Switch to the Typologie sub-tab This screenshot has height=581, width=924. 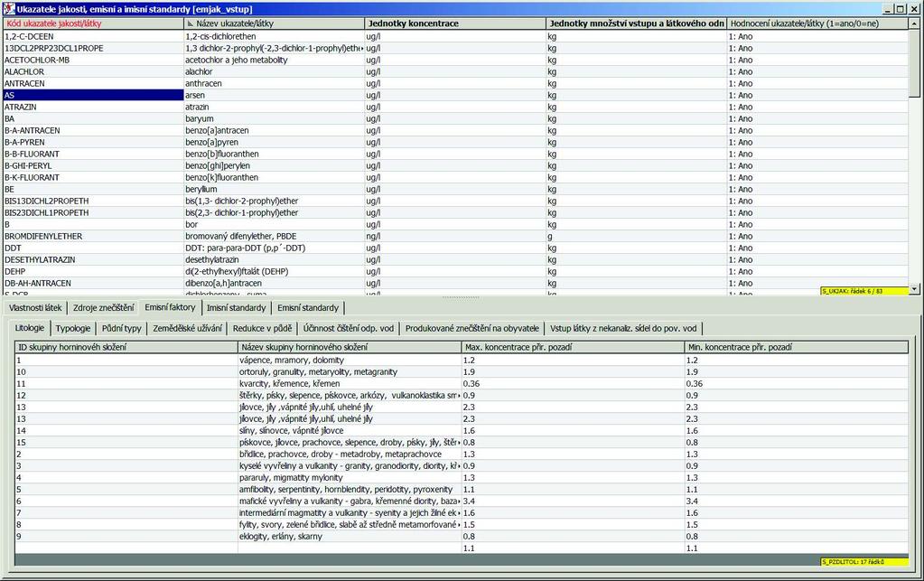[73, 328]
